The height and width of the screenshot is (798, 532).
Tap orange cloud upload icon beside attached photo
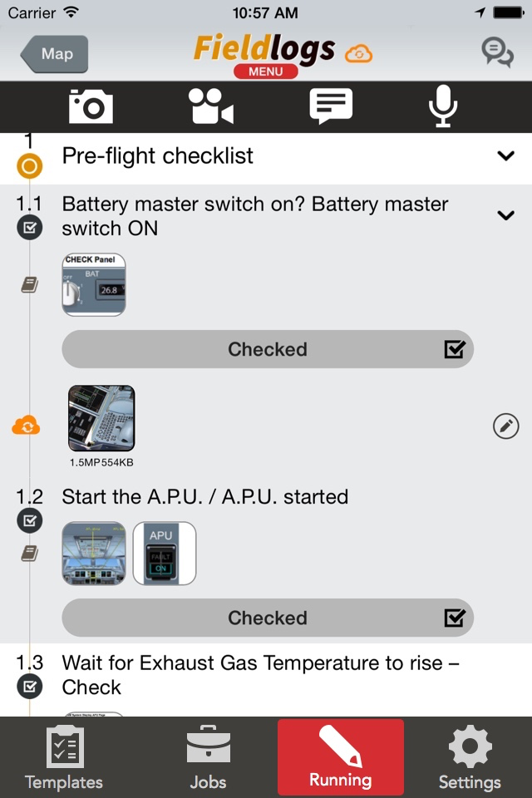click(x=26, y=426)
